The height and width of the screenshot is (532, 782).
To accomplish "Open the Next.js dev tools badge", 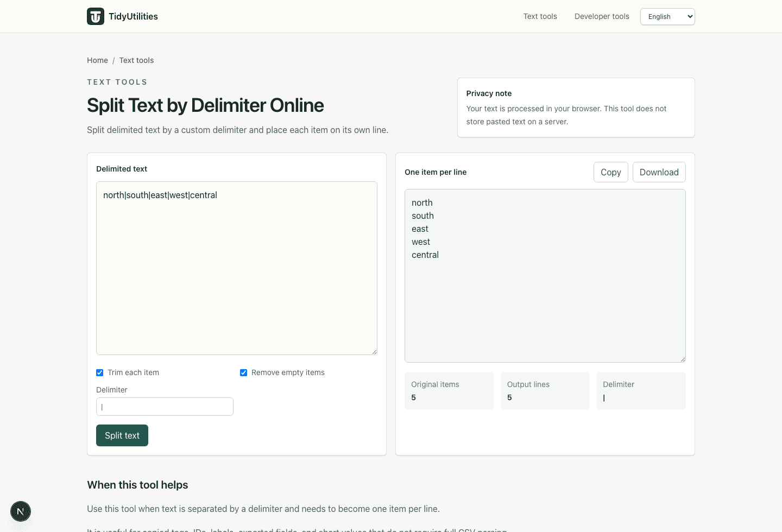I will 21,511.
